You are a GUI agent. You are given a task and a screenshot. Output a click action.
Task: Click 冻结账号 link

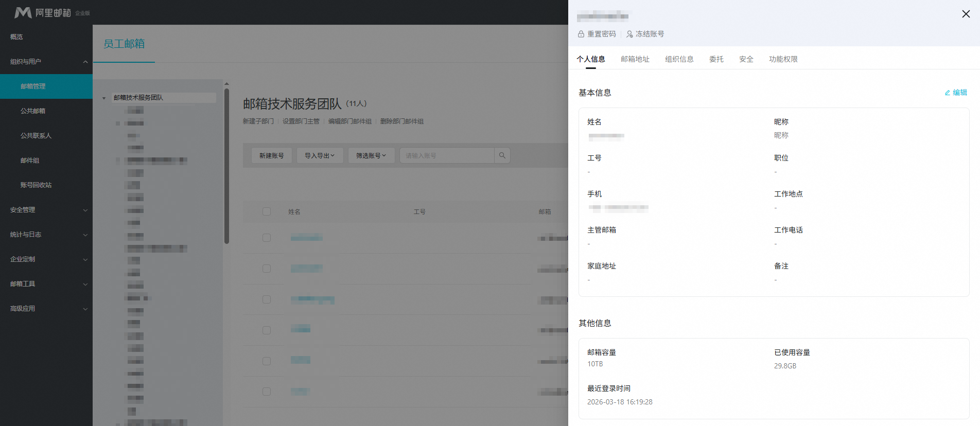coord(650,34)
